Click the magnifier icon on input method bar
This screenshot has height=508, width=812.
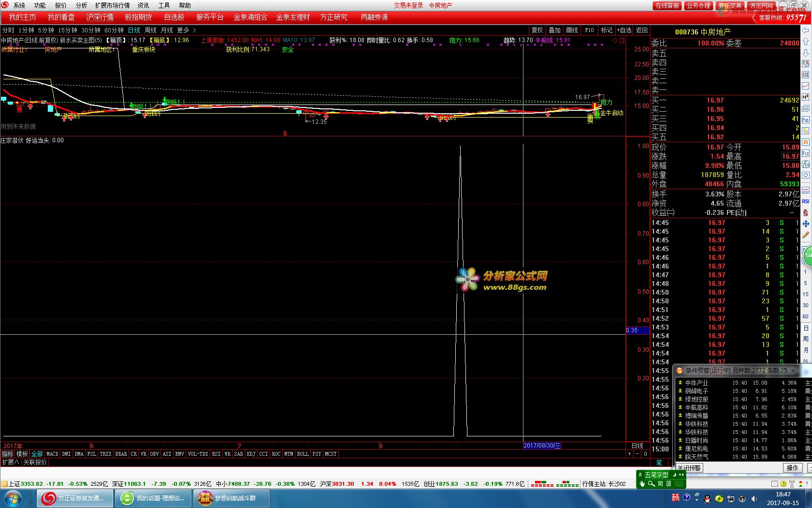652,484
